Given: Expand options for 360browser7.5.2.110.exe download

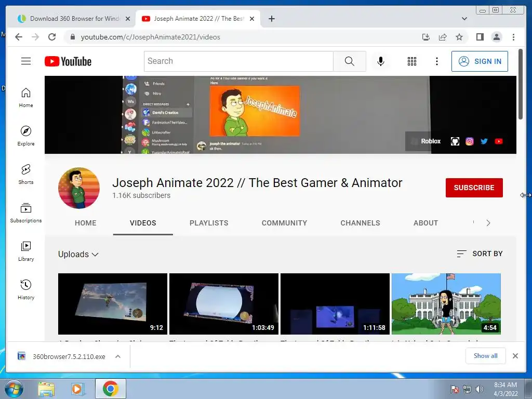Looking at the screenshot, I should tap(118, 356).
